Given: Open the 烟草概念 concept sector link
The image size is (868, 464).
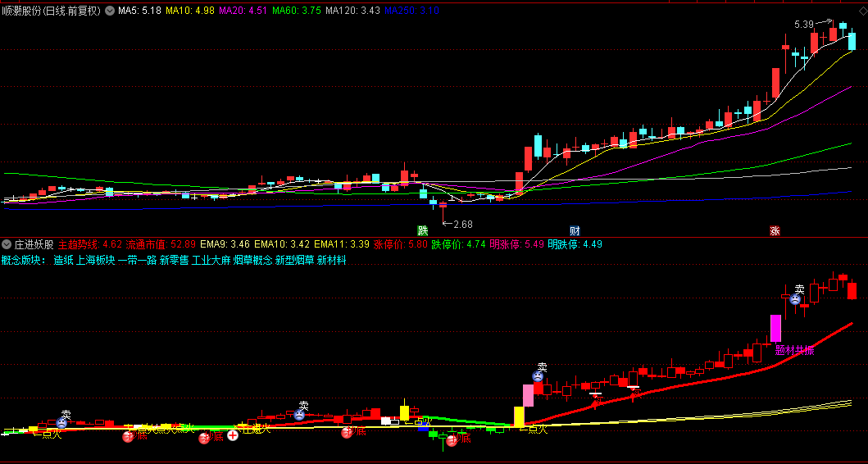Looking at the screenshot, I should 253,260.
